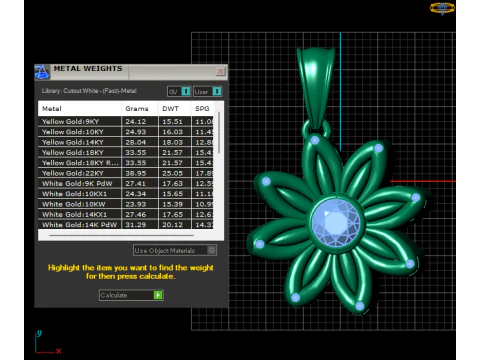This screenshot has height=360, width=480.
Task: Select the Yellow Gold:14KY row
Action: click(126, 142)
